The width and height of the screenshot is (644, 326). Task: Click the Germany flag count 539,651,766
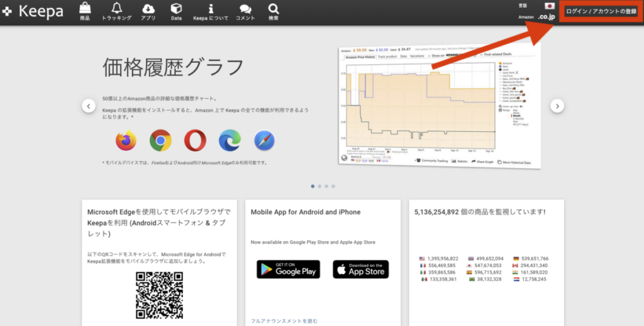(531, 259)
